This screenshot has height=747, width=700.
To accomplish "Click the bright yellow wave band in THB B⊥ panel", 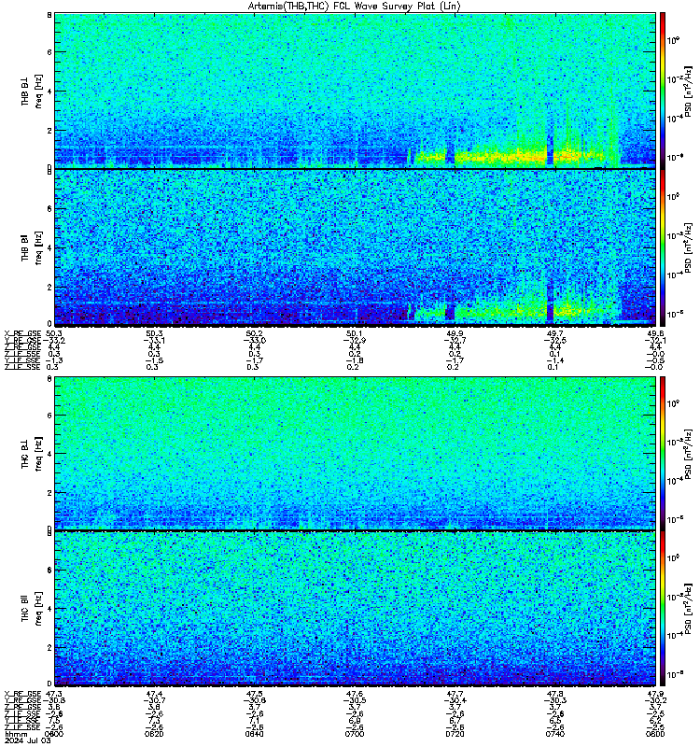I will [x=510, y=156].
